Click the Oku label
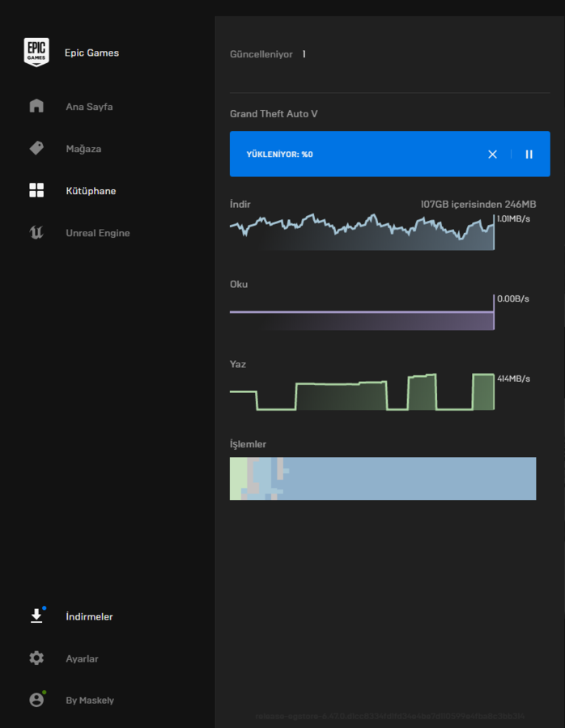The image size is (565, 728). (238, 284)
